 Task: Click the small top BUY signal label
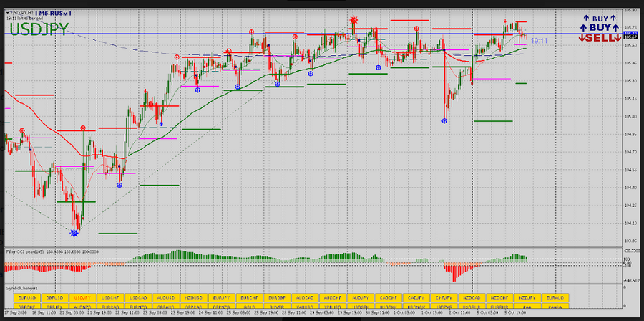(600, 18)
